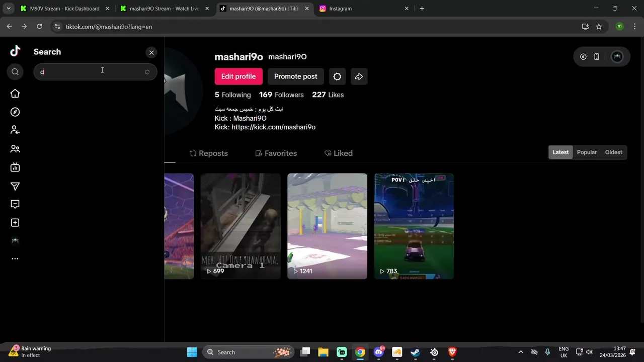Click the install app icon in address bar
Image resolution: width=644 pixels, height=362 pixels.
coord(585,27)
